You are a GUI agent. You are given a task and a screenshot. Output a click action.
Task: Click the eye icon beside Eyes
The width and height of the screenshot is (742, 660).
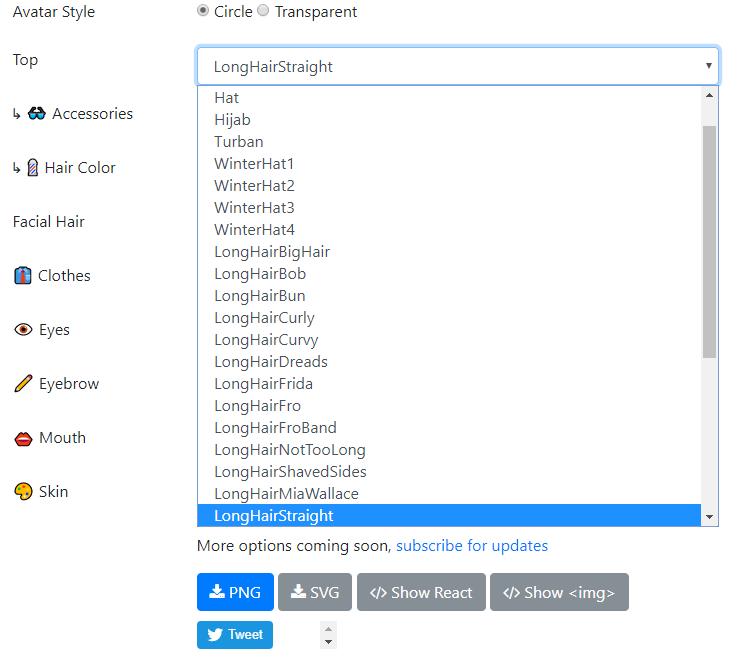coord(23,330)
